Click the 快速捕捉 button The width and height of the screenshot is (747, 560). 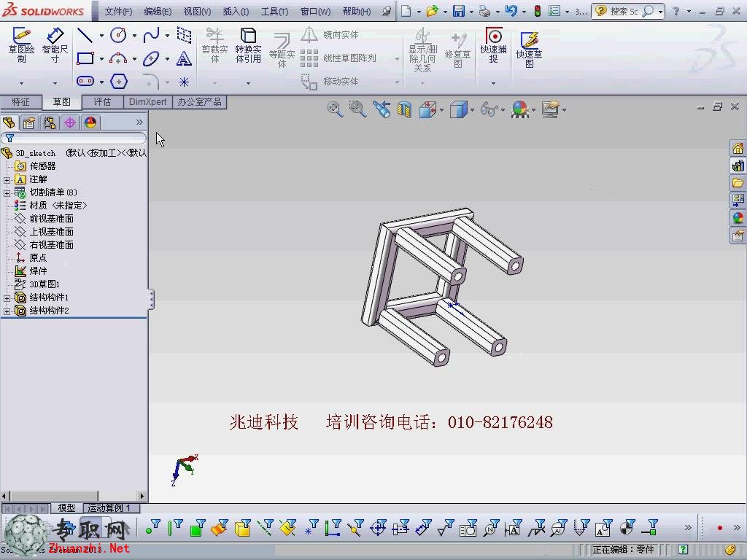[x=494, y=46]
